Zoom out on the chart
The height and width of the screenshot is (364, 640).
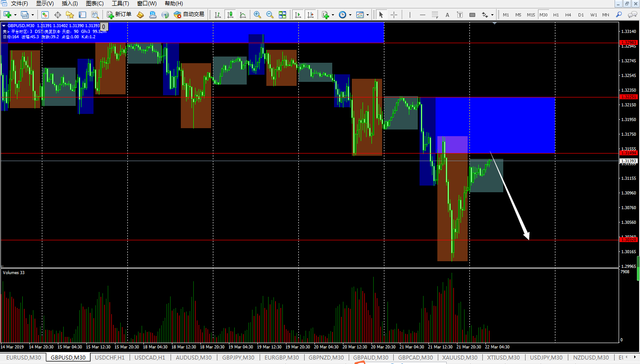tap(270, 15)
